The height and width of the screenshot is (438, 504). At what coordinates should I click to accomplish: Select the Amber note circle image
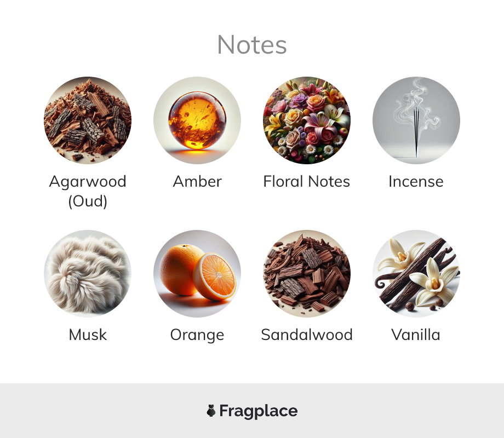[197, 120]
